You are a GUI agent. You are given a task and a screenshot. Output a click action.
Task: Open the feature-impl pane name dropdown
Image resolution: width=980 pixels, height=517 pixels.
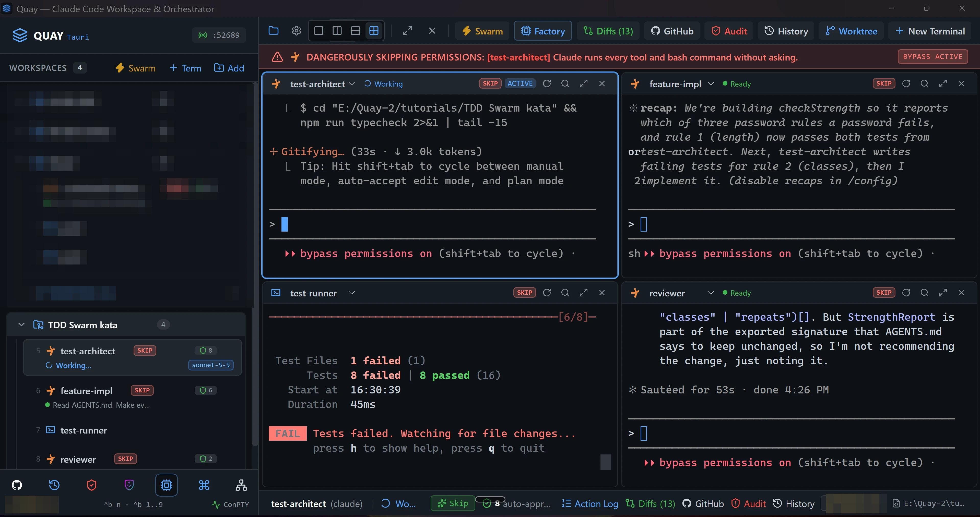(x=711, y=84)
